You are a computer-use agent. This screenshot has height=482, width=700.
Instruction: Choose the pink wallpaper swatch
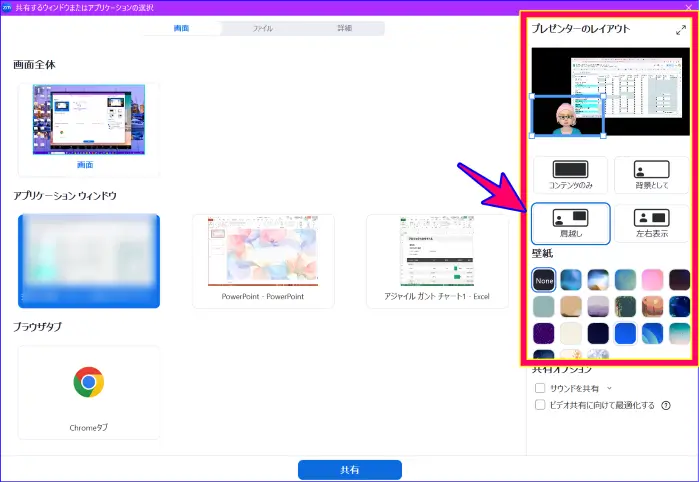(x=653, y=280)
